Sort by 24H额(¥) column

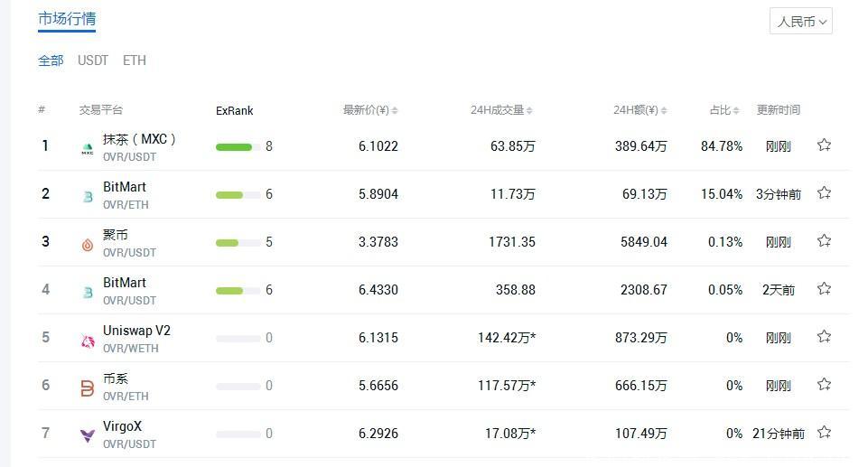tap(639, 110)
